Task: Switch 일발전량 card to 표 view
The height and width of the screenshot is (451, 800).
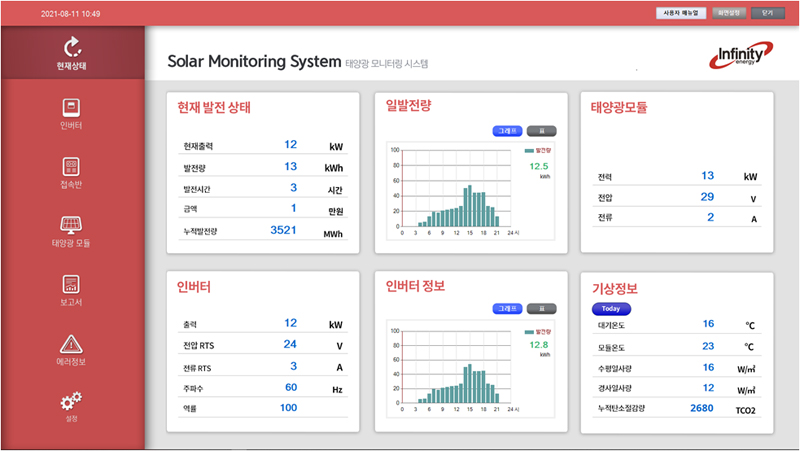Action: (541, 131)
